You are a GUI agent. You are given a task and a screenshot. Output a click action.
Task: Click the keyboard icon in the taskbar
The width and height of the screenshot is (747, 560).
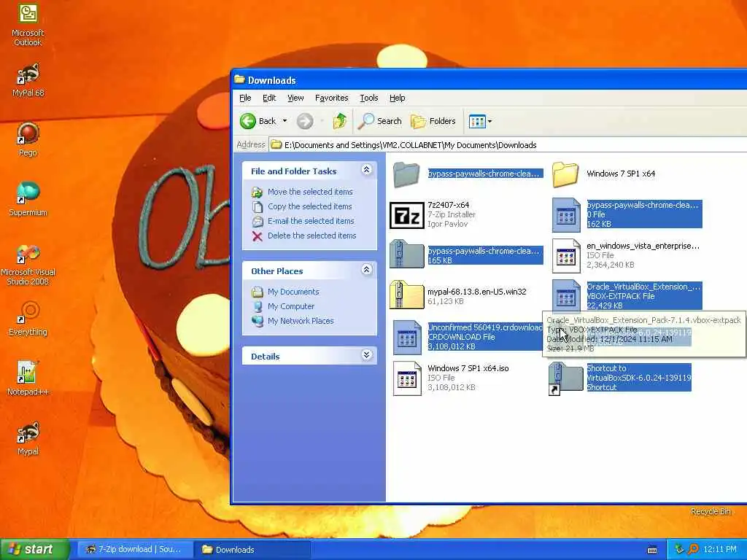pyautogui.click(x=653, y=550)
